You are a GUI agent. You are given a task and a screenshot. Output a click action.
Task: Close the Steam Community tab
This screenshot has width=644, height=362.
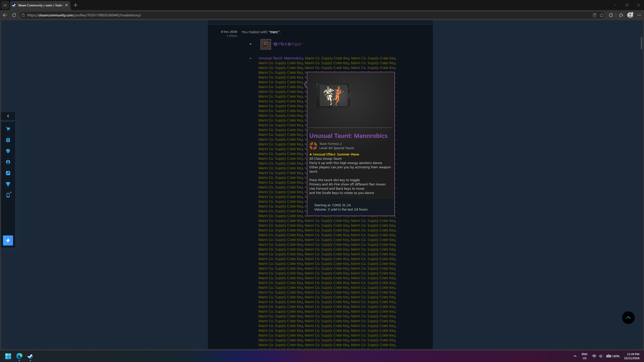pyautogui.click(x=66, y=5)
